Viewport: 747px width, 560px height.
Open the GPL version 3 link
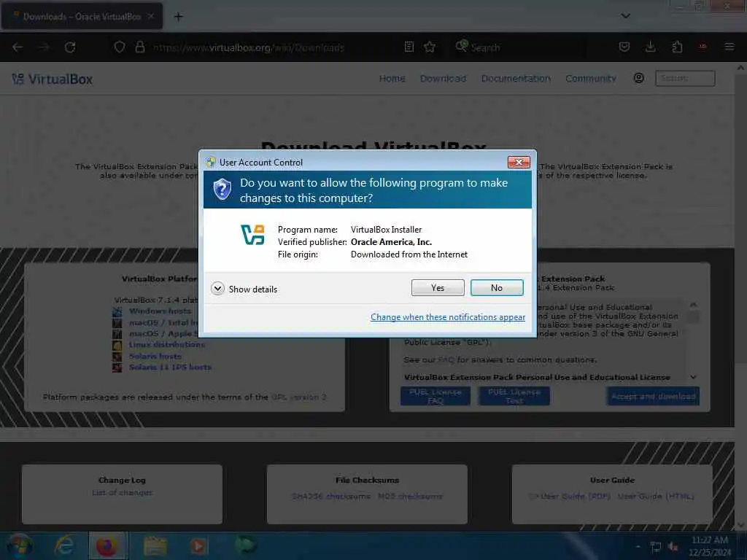tap(298, 397)
